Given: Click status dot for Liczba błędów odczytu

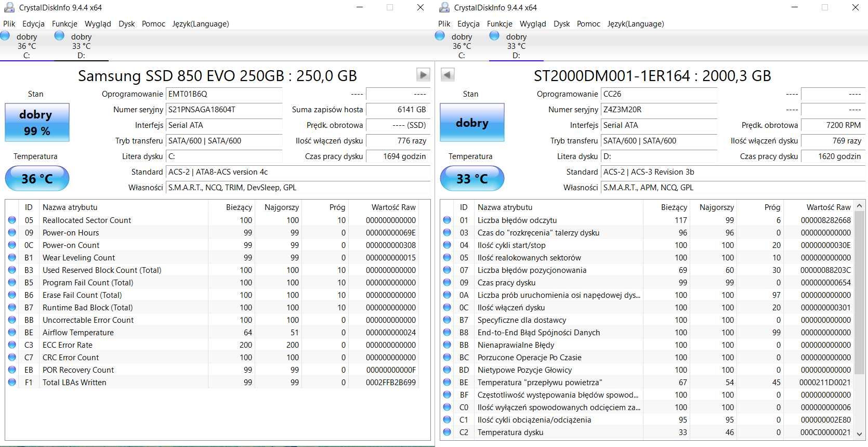Looking at the screenshot, I should (447, 220).
